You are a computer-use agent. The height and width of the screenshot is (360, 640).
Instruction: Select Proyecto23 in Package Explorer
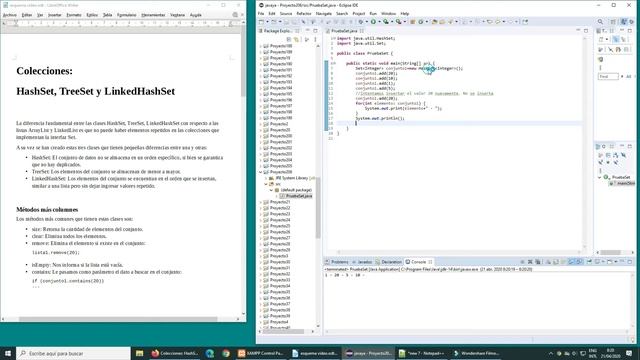280,214
